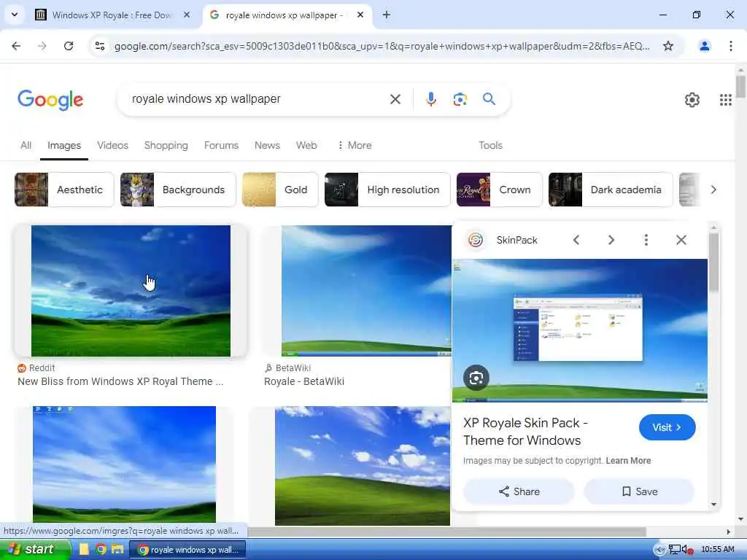
Task: Filter images by Aesthetic chip
Action: pyautogui.click(x=64, y=190)
